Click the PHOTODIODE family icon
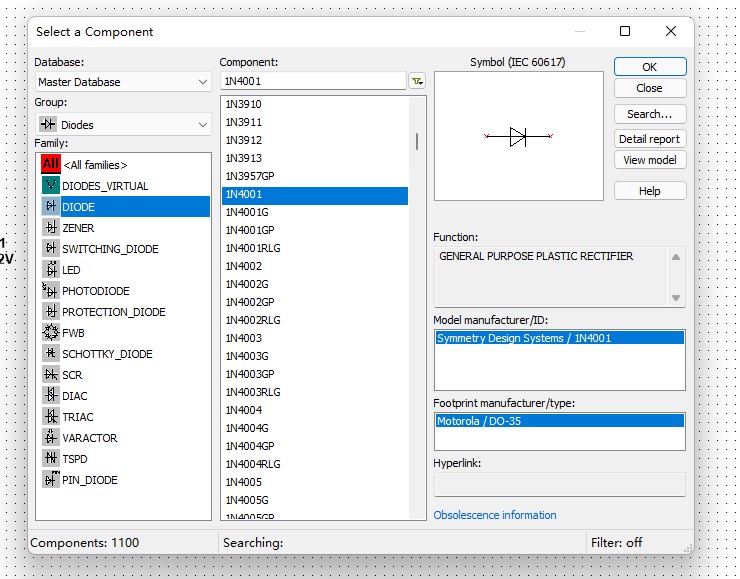This screenshot has width=740, height=579. 50,290
